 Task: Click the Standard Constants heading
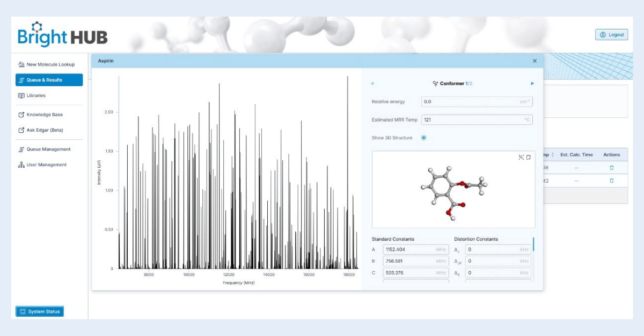393,239
